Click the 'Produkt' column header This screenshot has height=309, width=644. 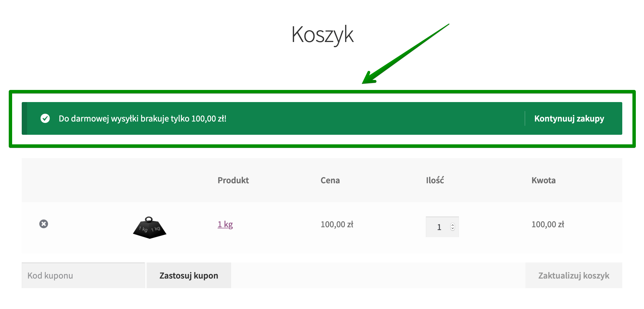(x=233, y=180)
